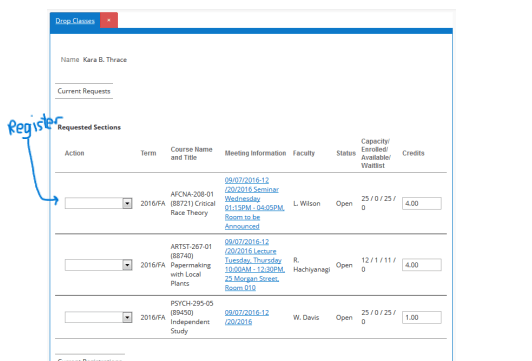This screenshot has height=361, width=532.
Task: Click capacity 25 / 0 / 25 / 0 in L. Wilson's row
Action: [x=378, y=203]
